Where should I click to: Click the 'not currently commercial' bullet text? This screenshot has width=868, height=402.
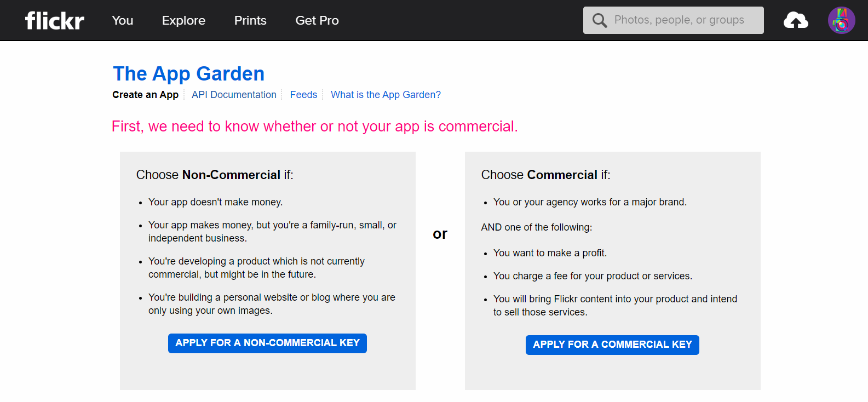256,268
